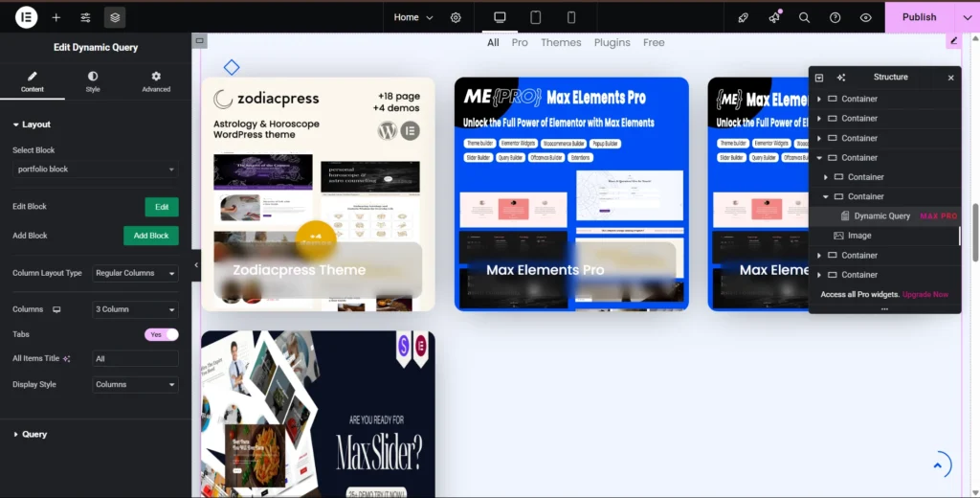This screenshot has width=980, height=498.
Task: Click the scroll-to-top arrow button
Action: click(x=938, y=465)
